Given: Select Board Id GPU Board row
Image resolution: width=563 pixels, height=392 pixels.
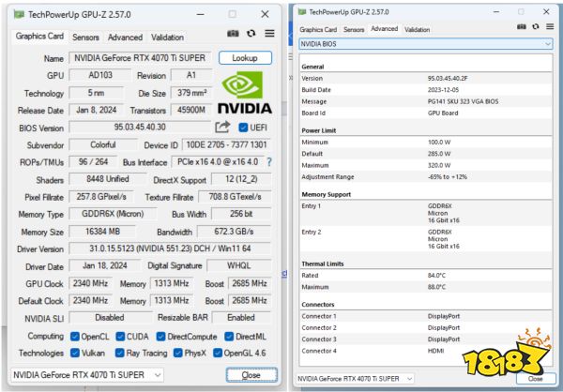Looking at the screenshot, I should (x=426, y=113).
